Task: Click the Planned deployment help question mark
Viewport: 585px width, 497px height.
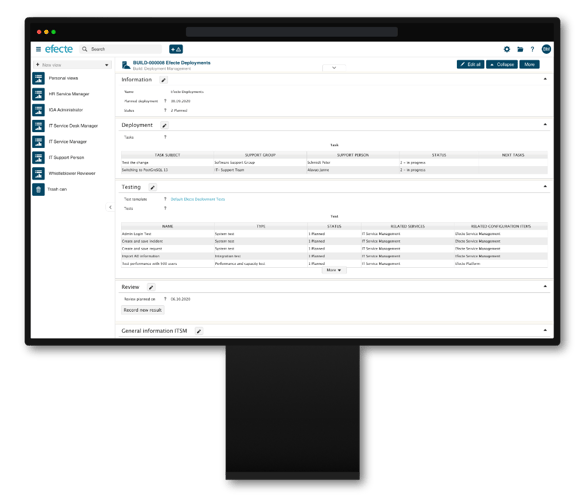Action: point(165,101)
